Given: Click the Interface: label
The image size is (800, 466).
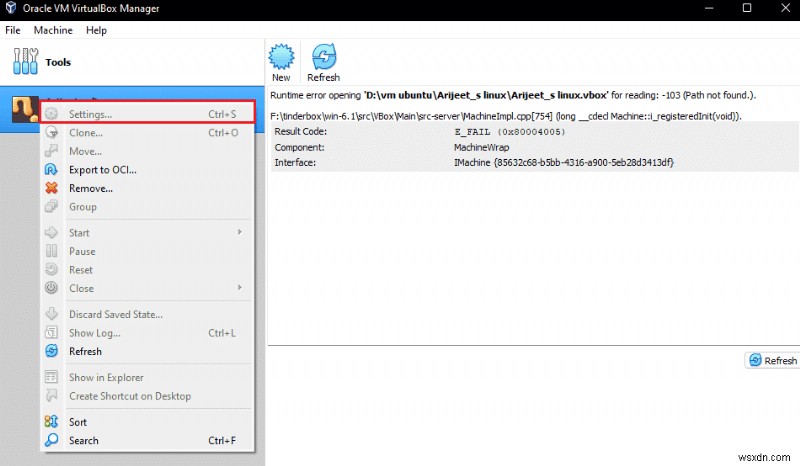Looking at the screenshot, I should coord(295,162).
